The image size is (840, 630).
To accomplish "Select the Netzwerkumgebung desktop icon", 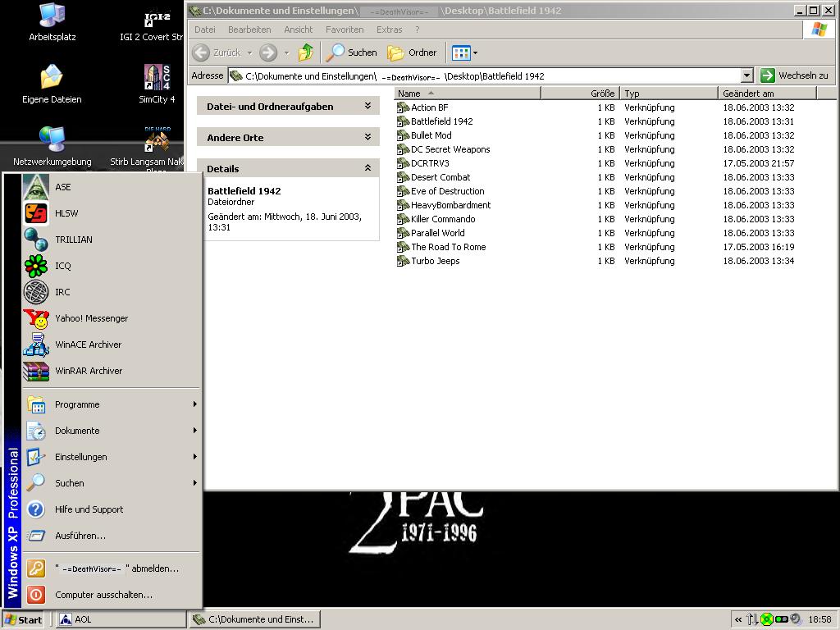I will [x=52, y=146].
